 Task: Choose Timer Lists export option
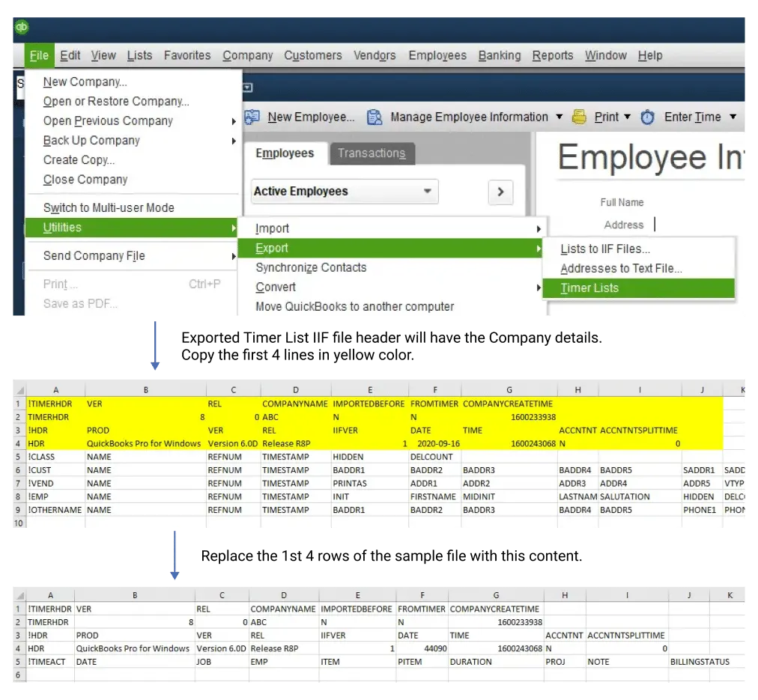coord(638,288)
